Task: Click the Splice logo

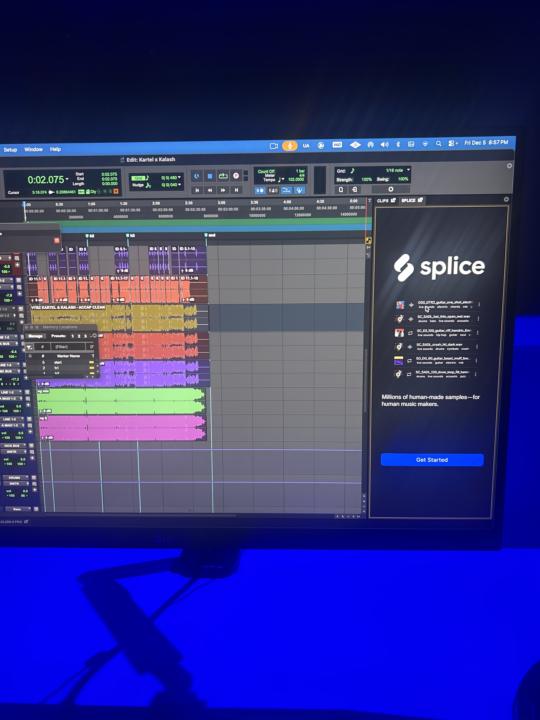Action: coord(439,267)
